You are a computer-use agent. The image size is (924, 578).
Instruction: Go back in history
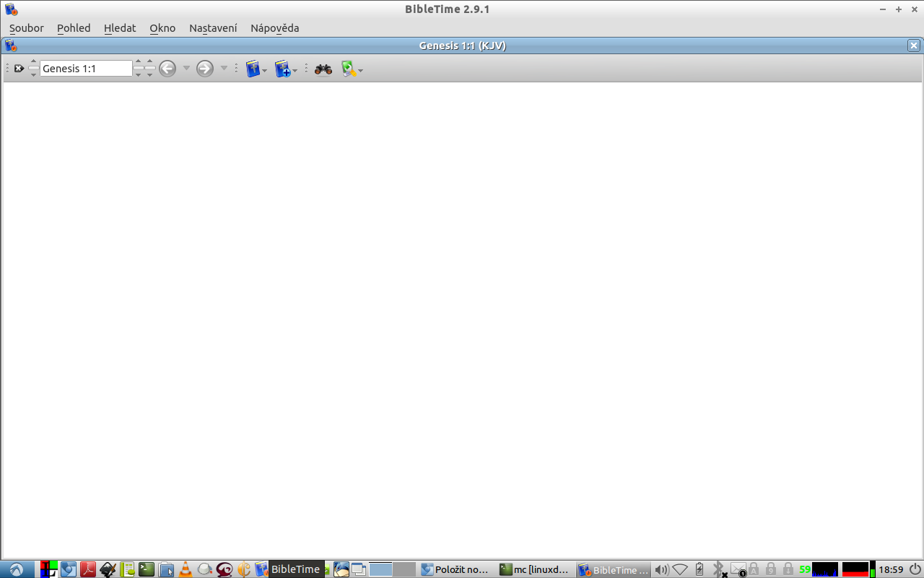[x=167, y=69]
